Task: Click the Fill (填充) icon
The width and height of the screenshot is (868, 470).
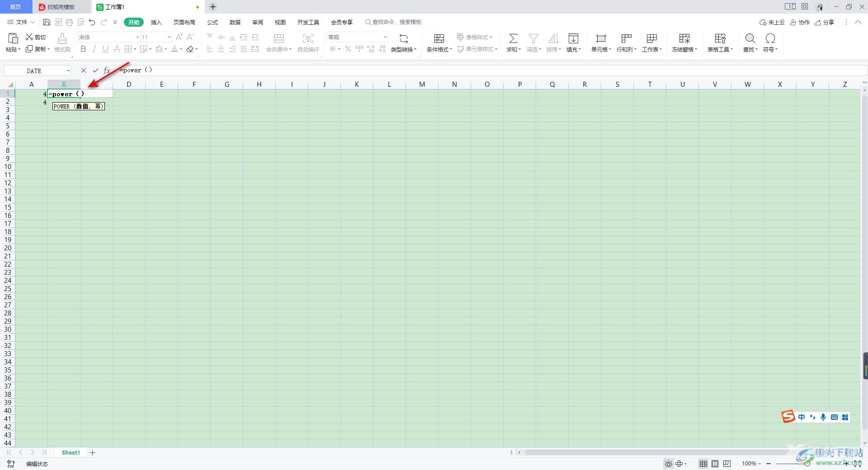Action: coord(573,38)
